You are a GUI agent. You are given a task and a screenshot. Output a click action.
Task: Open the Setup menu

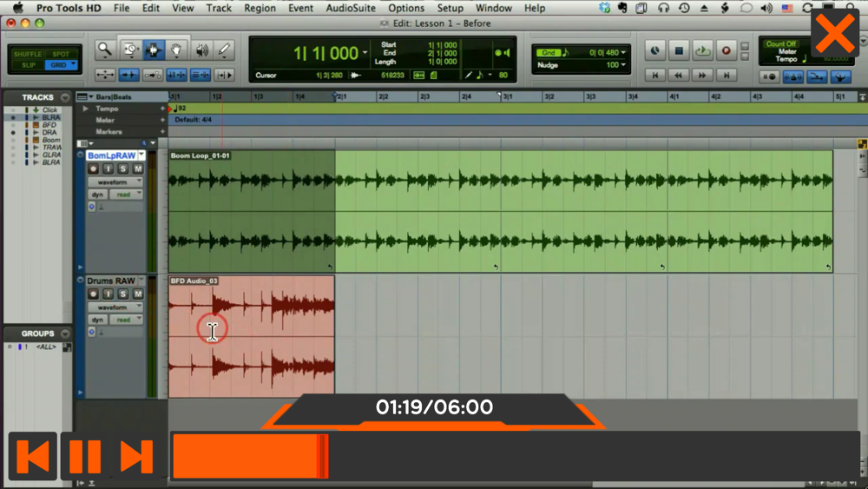click(450, 9)
